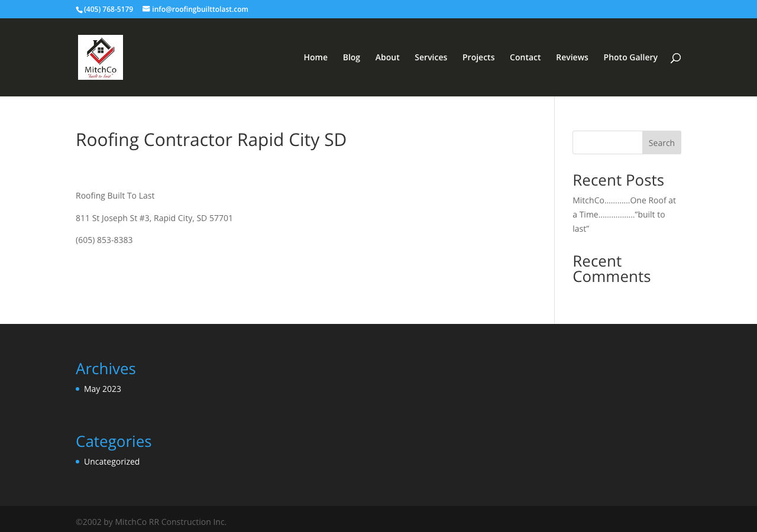Click the envelope email icon

(x=146, y=9)
